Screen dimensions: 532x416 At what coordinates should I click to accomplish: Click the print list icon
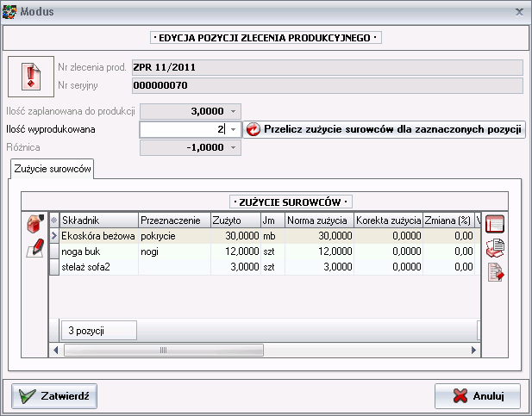point(495,249)
